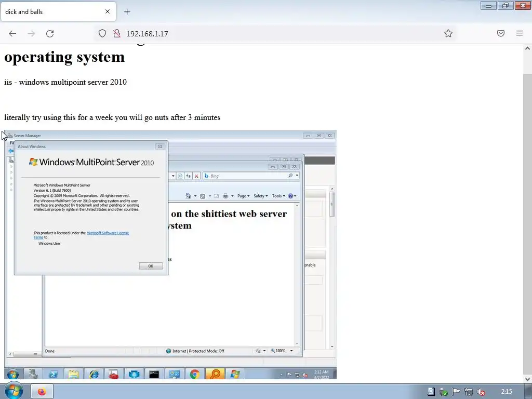Click the PowerShell icon on embedded taskbar
This screenshot has height=399, width=532.
pyautogui.click(x=54, y=374)
